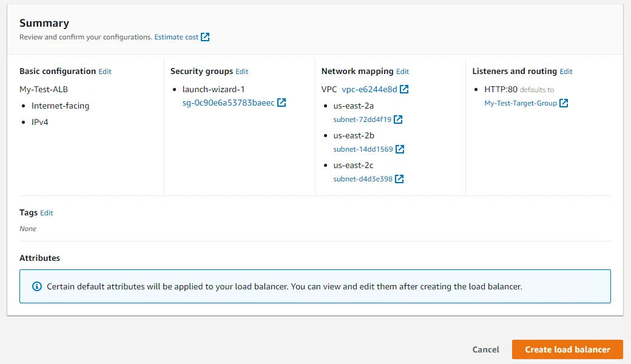
Task: Open the subnet-72dd4f19 link under us-east-2a
Action: 361,119
